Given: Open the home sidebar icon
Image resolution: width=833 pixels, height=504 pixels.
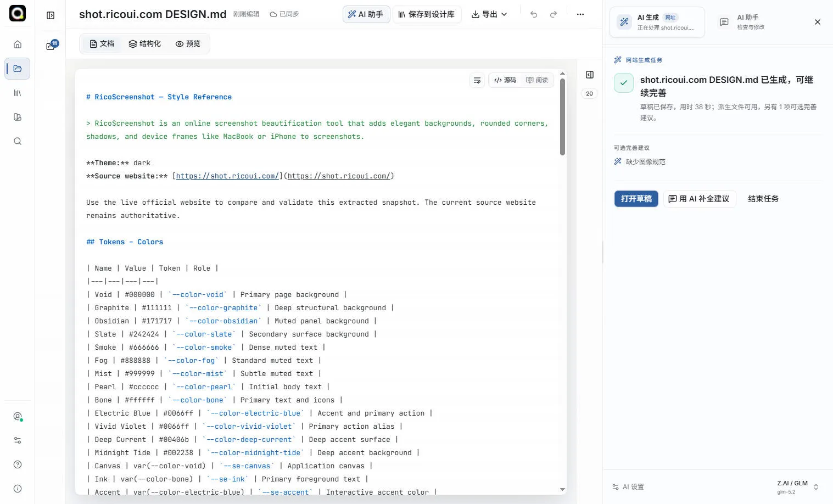Looking at the screenshot, I should (18, 44).
